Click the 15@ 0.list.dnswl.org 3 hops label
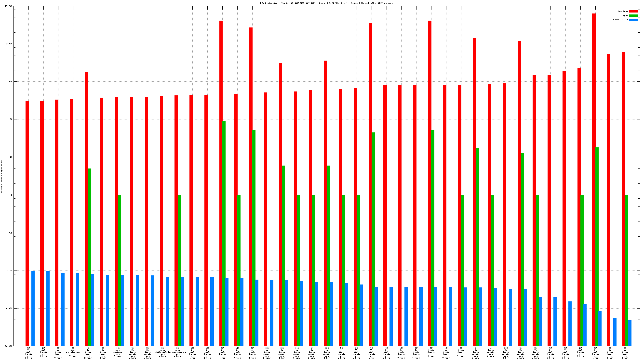 pos(401,353)
